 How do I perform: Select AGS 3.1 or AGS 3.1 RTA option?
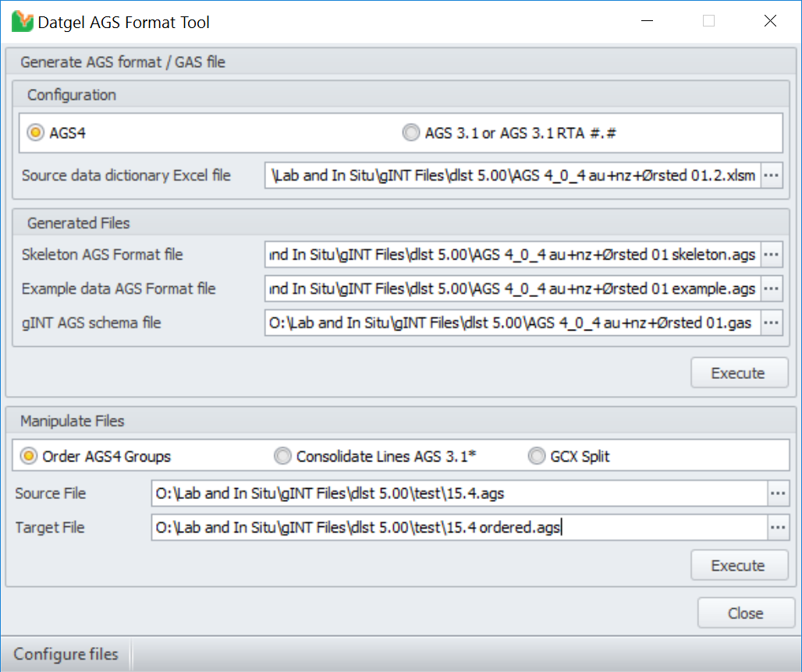(x=410, y=133)
